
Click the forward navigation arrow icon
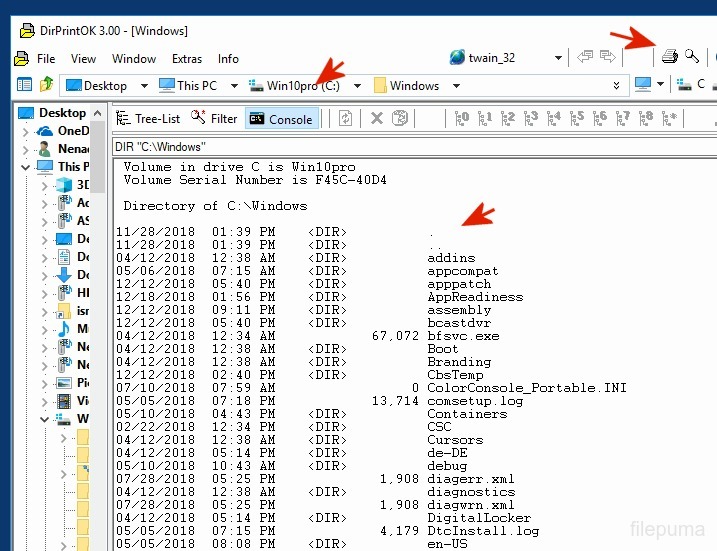pyautogui.click(x=607, y=58)
